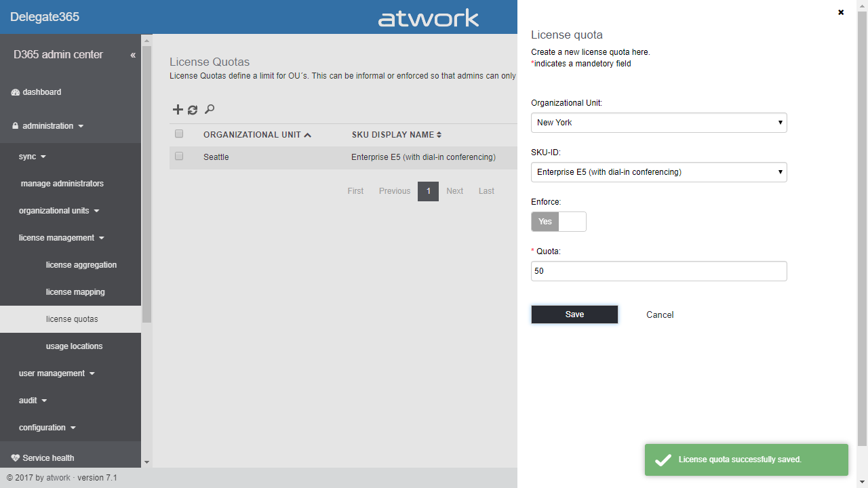Save the license quota
The image size is (868, 488).
pos(574,314)
